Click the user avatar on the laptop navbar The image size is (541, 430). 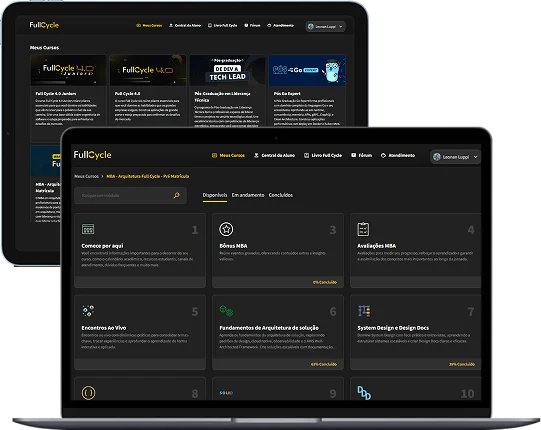point(437,157)
